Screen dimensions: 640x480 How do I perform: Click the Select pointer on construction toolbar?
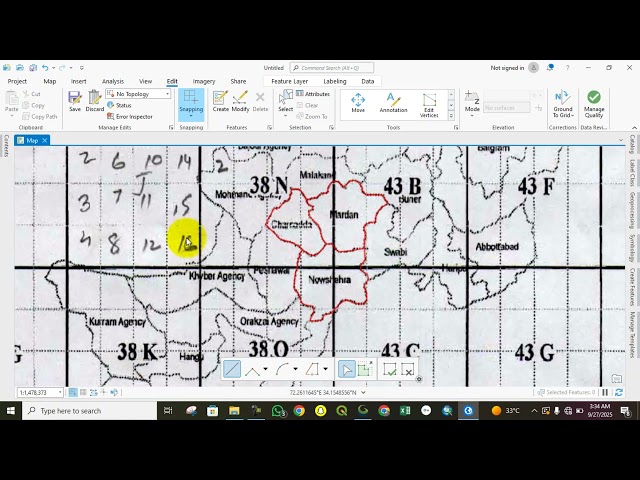coord(347,370)
